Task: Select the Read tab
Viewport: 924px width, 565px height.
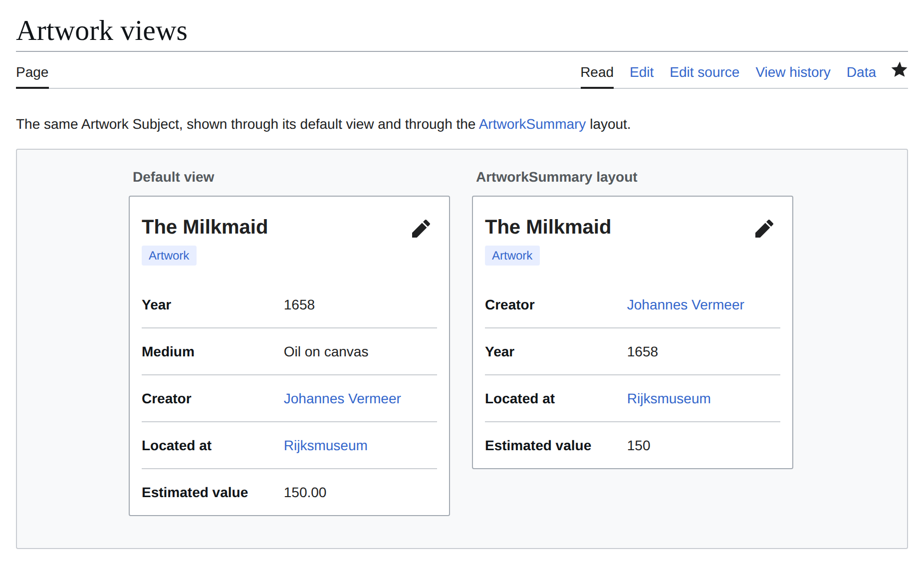Action: point(597,72)
